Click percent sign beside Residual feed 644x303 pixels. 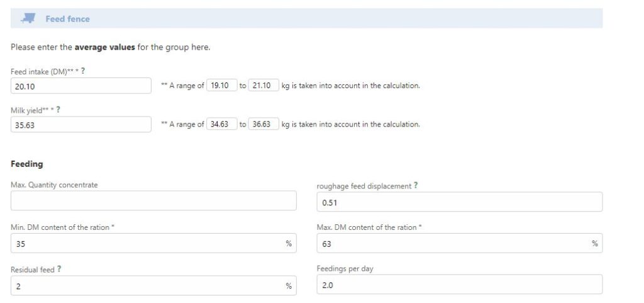coord(289,286)
